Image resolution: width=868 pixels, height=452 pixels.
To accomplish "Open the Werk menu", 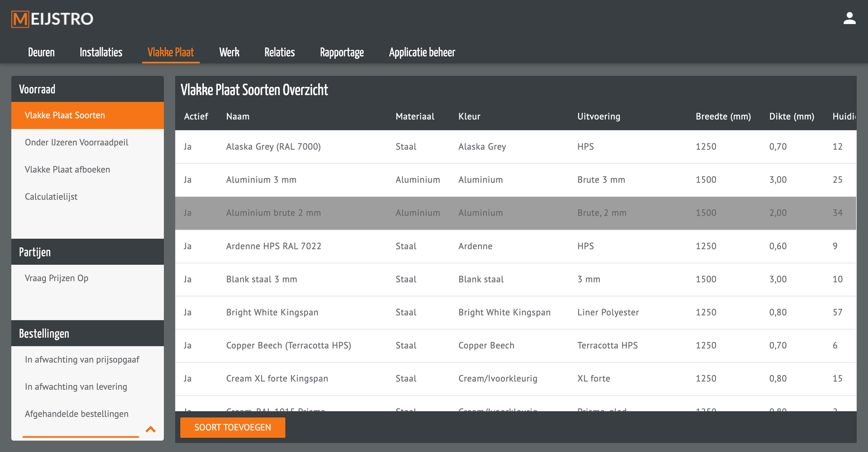I will [229, 52].
